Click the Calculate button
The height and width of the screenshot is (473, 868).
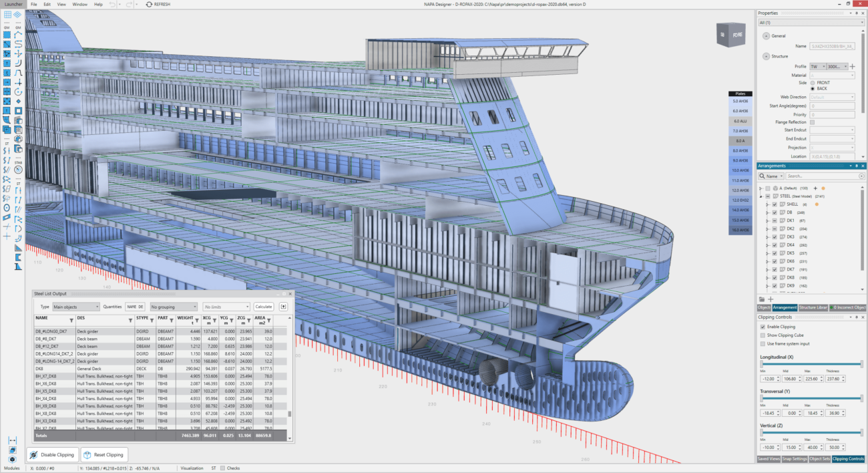(x=264, y=307)
